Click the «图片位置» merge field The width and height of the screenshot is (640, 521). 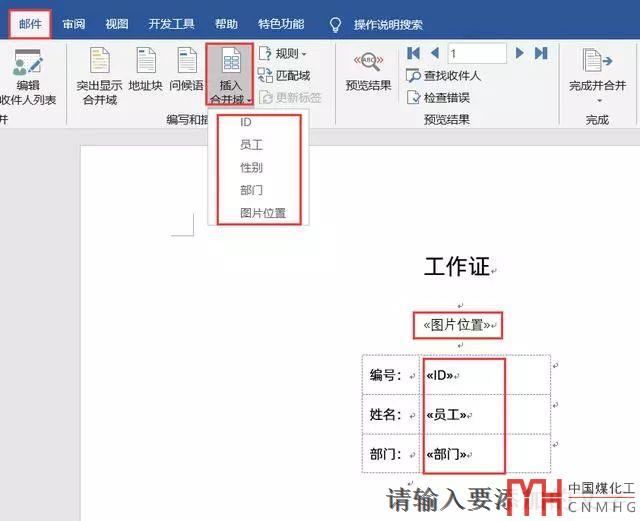tap(457, 325)
